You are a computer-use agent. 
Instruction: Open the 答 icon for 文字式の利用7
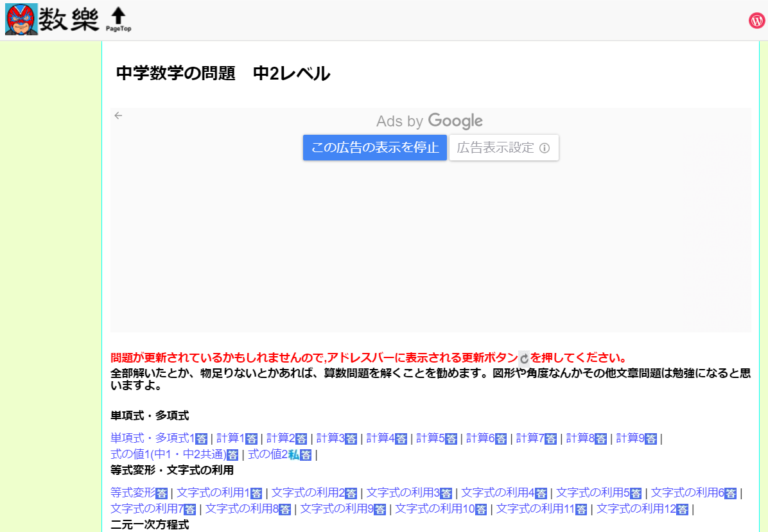tap(190, 509)
